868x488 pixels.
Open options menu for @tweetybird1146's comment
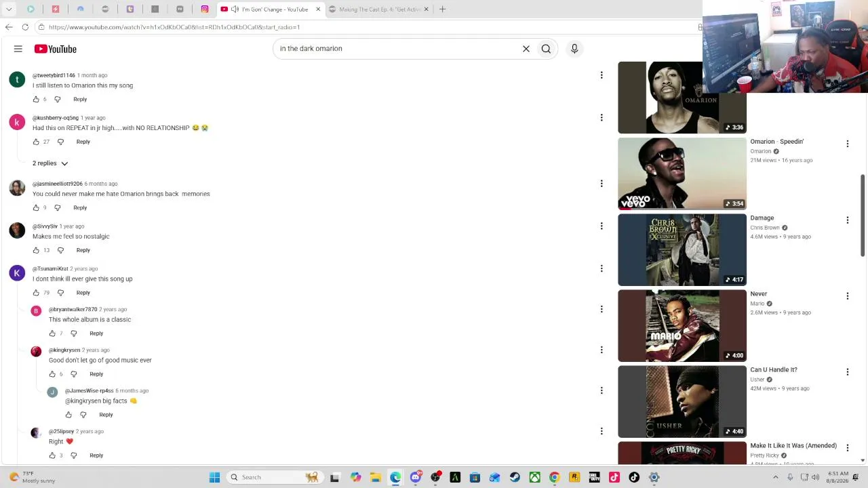[601, 75]
